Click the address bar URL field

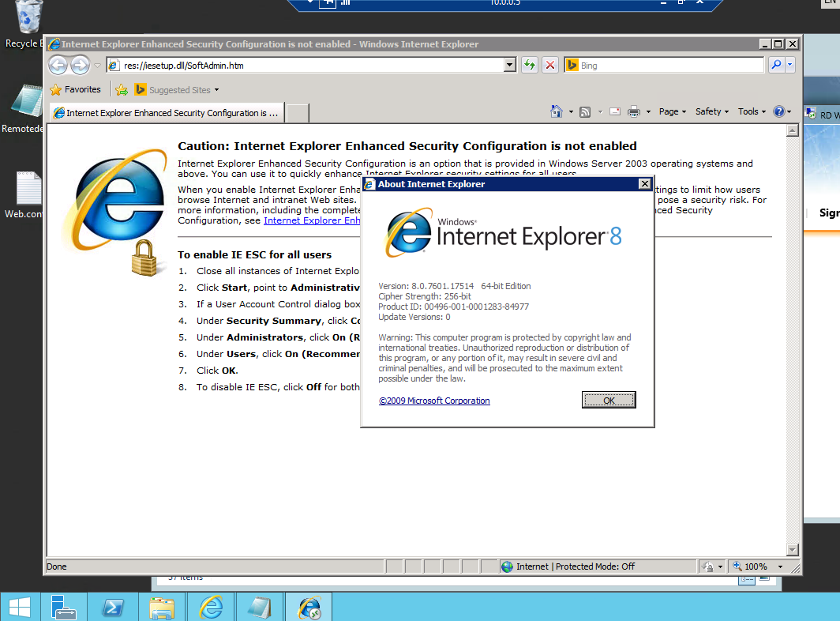coord(306,66)
